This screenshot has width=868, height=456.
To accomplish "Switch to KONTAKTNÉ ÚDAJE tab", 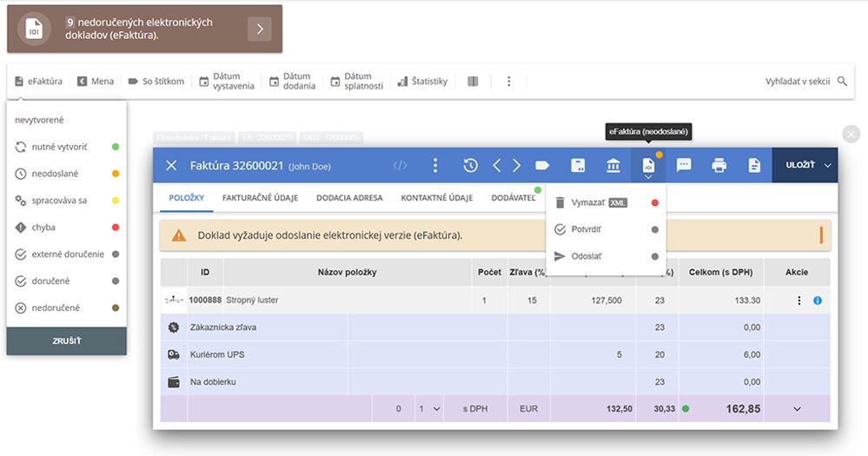I will [x=437, y=197].
